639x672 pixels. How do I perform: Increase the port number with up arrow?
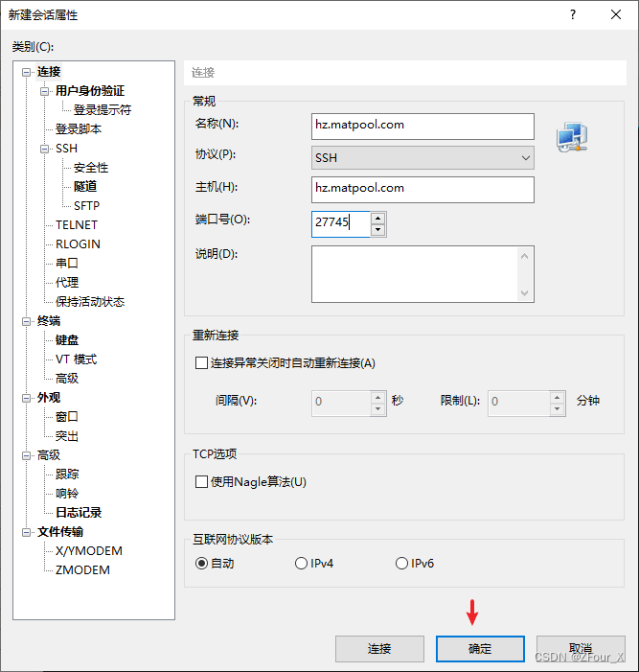(x=377, y=219)
